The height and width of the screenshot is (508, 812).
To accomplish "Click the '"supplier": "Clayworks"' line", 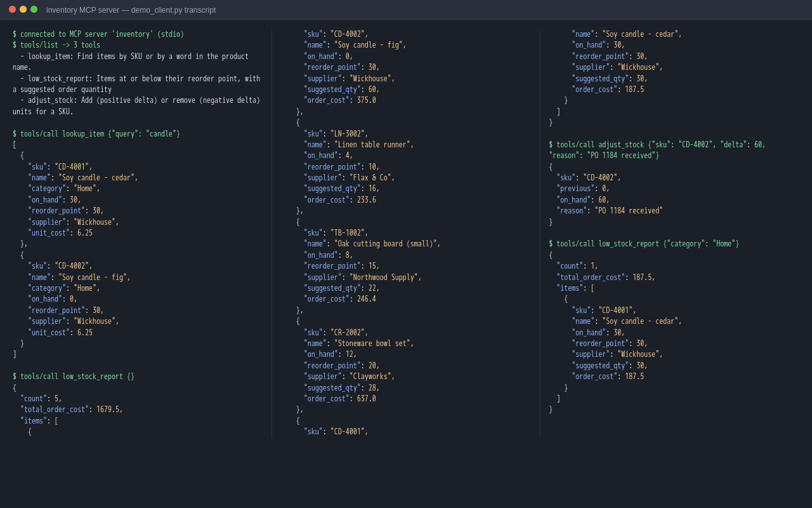I will pos(350,377).
